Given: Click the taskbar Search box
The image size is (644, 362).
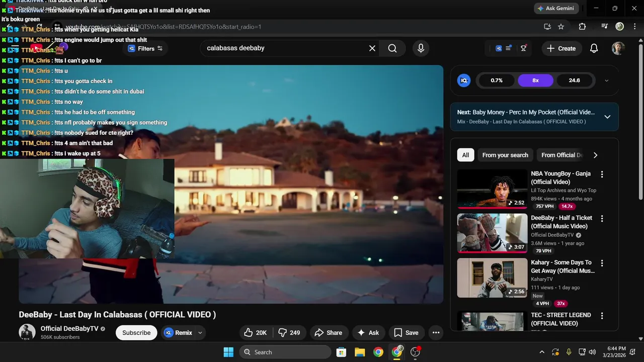Looking at the screenshot, I should pyautogui.click(x=285, y=352).
